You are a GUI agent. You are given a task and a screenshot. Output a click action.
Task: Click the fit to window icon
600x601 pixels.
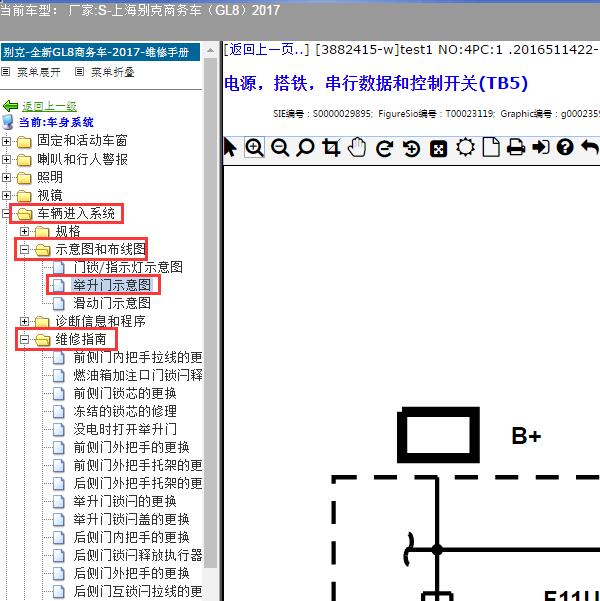438,149
